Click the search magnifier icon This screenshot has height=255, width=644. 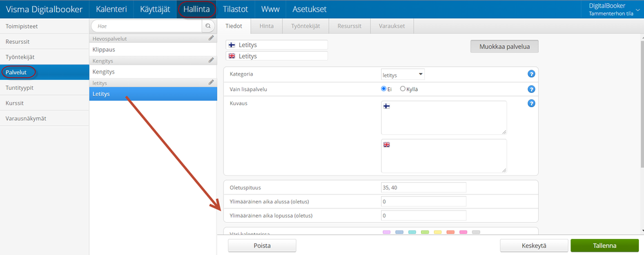pyautogui.click(x=208, y=26)
